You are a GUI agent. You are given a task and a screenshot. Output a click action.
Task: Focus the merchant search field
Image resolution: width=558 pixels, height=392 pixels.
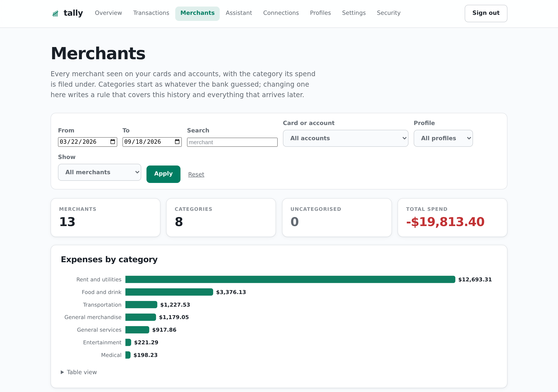click(x=232, y=142)
